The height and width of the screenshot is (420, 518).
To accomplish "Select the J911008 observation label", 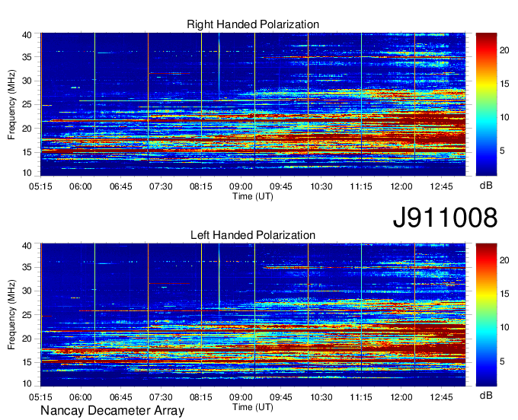I will point(445,217).
